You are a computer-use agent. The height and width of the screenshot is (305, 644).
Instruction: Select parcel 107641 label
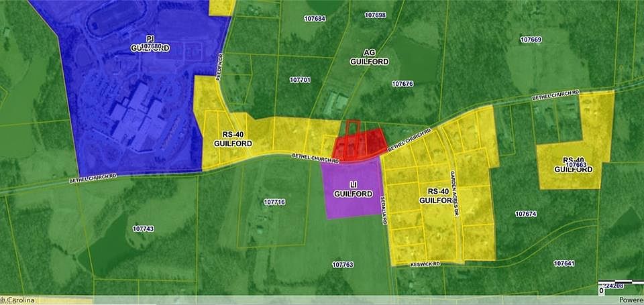pos(563,263)
